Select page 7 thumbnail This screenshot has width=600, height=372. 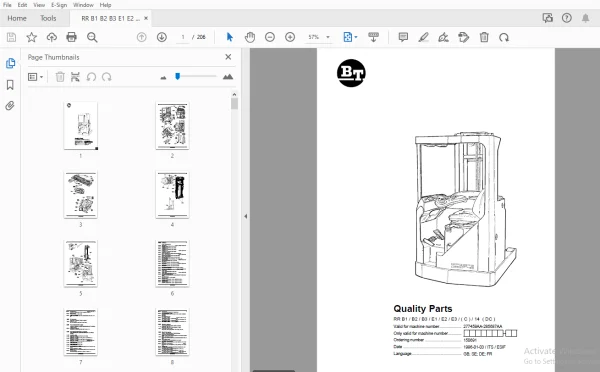[80, 332]
